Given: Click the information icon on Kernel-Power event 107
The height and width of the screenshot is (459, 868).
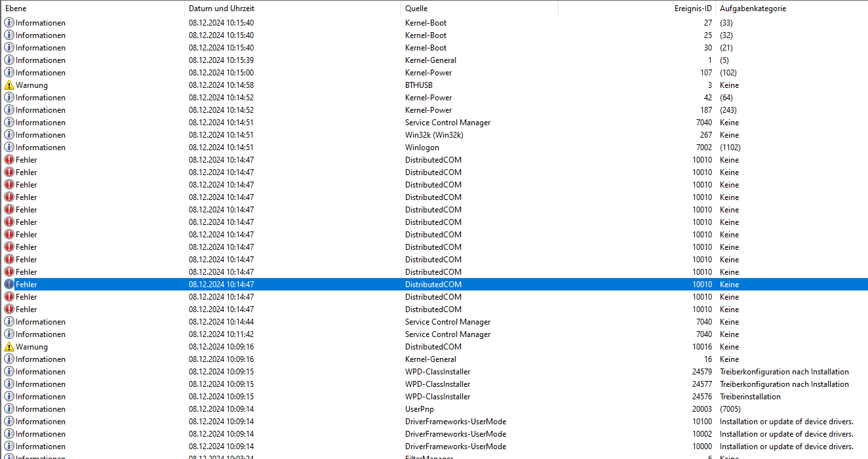Looking at the screenshot, I should point(8,72).
